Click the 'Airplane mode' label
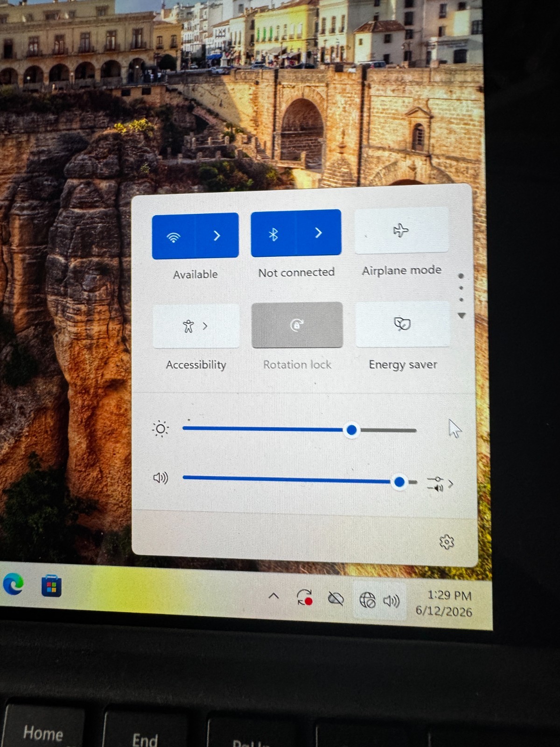The height and width of the screenshot is (747, 560). (402, 270)
